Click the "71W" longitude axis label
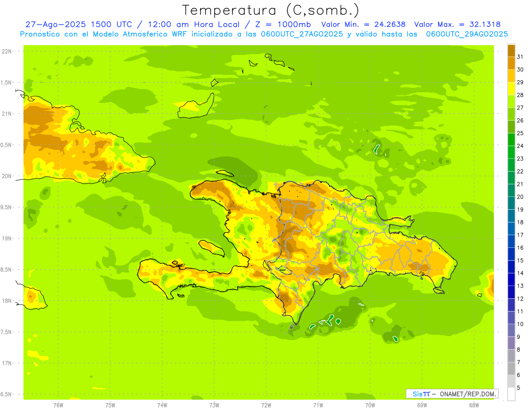The width and height of the screenshot is (532, 411). click(x=318, y=405)
